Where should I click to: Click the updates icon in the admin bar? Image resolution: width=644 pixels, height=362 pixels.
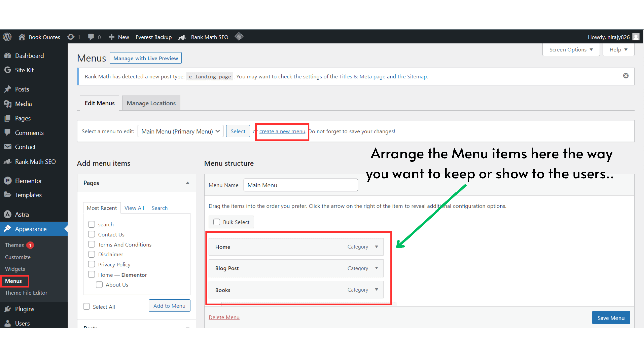point(71,37)
